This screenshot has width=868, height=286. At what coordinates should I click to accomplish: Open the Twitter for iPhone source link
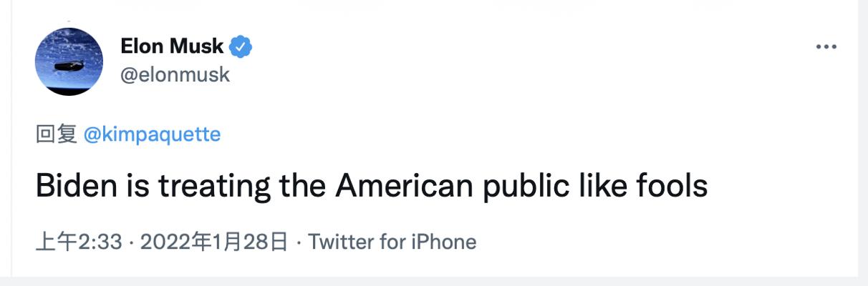(392, 242)
